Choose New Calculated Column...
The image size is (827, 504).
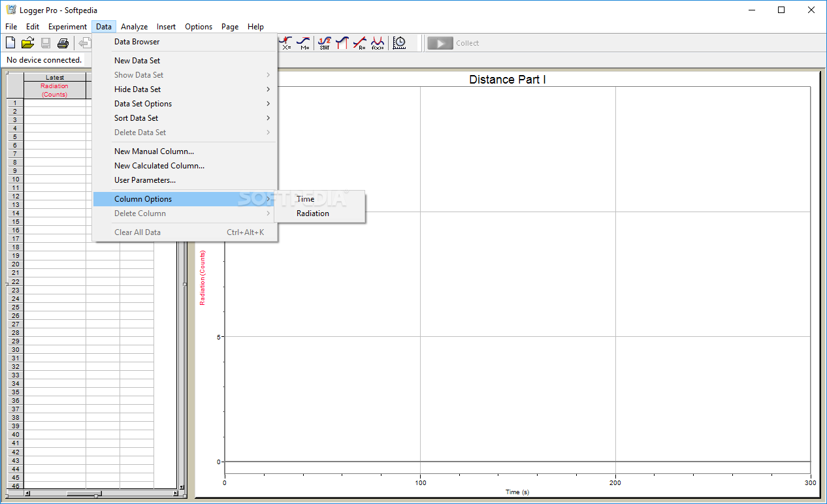click(x=186, y=166)
